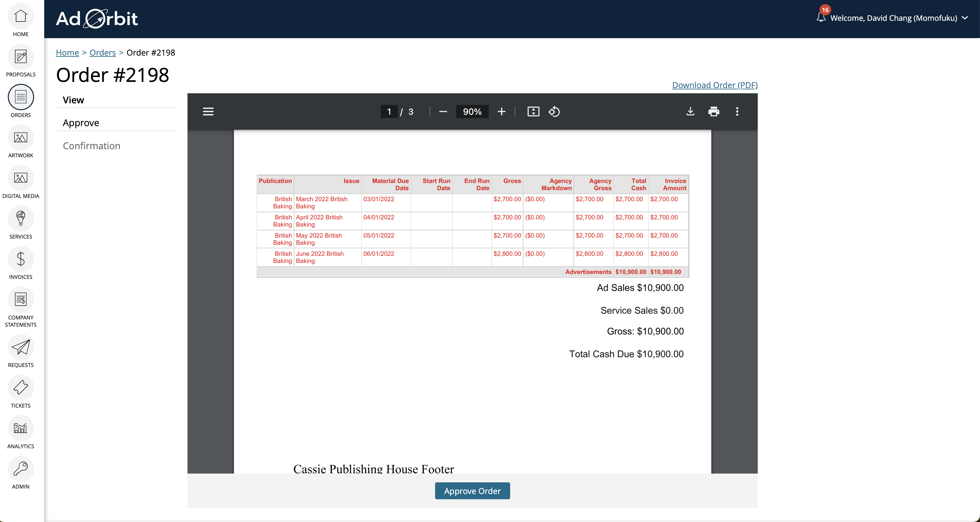Click the PDF page number field
Viewport: 980px width, 522px height.
point(389,111)
